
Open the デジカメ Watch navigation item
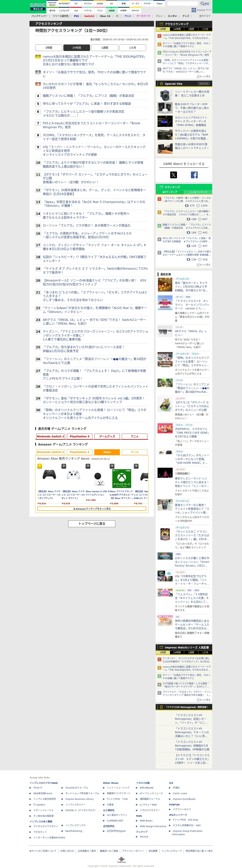pyautogui.click(x=88, y=4)
